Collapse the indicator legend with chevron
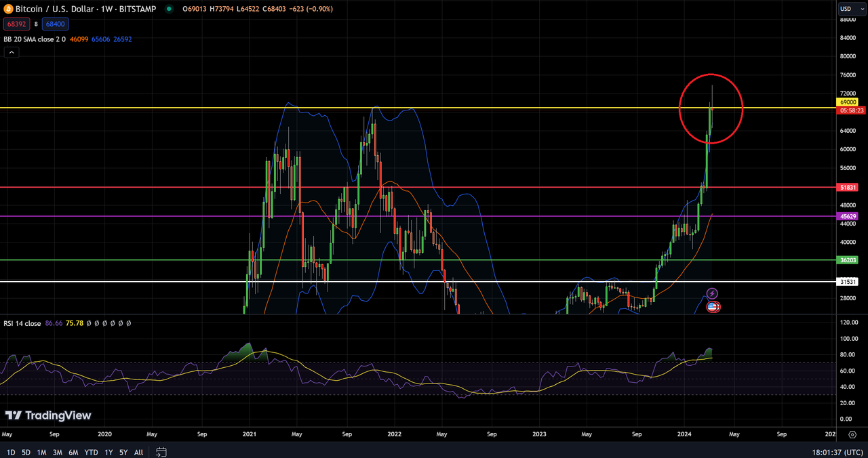Viewport: 868px width, 458px height. [x=11, y=52]
